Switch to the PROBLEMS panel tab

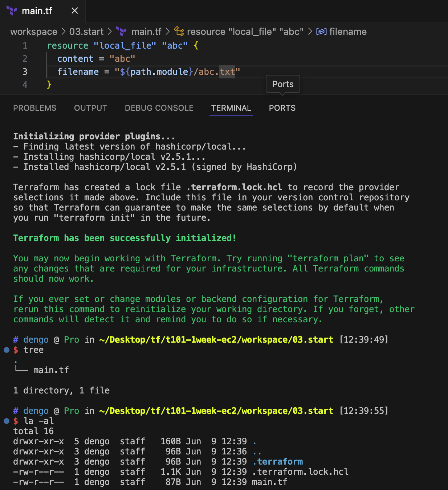[35, 108]
